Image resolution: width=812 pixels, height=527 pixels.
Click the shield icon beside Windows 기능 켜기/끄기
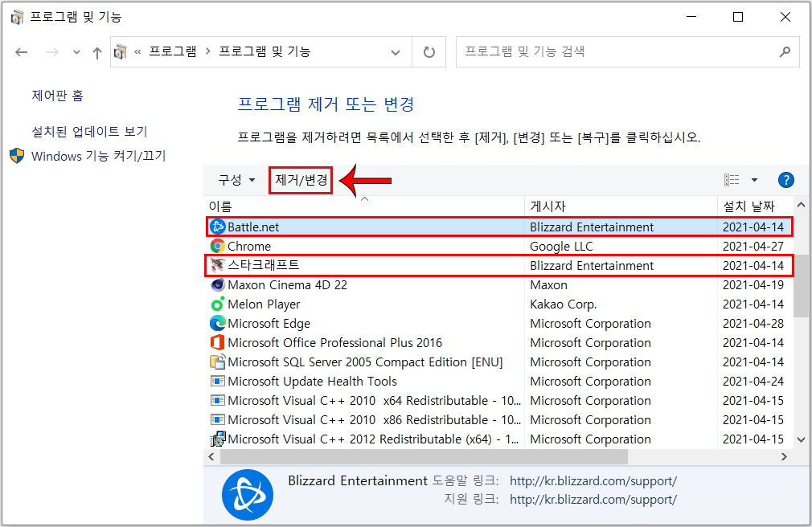click(x=17, y=156)
